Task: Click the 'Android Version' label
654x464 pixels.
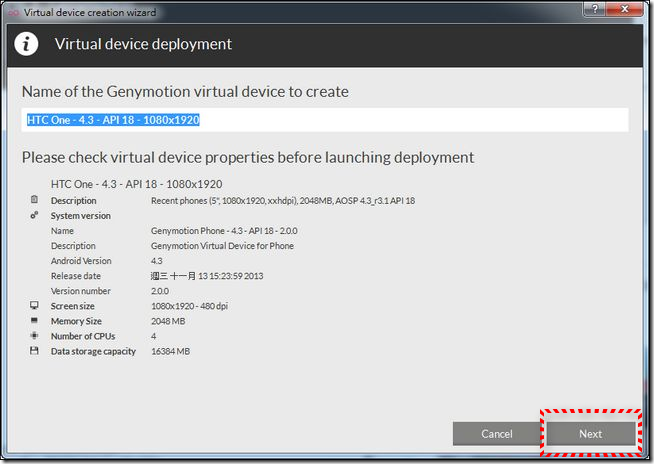Action: tap(81, 261)
